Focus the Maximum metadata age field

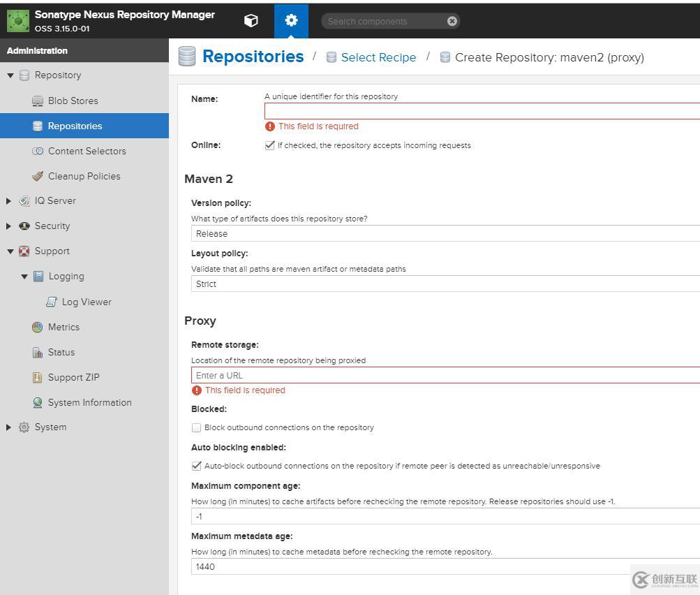445,566
